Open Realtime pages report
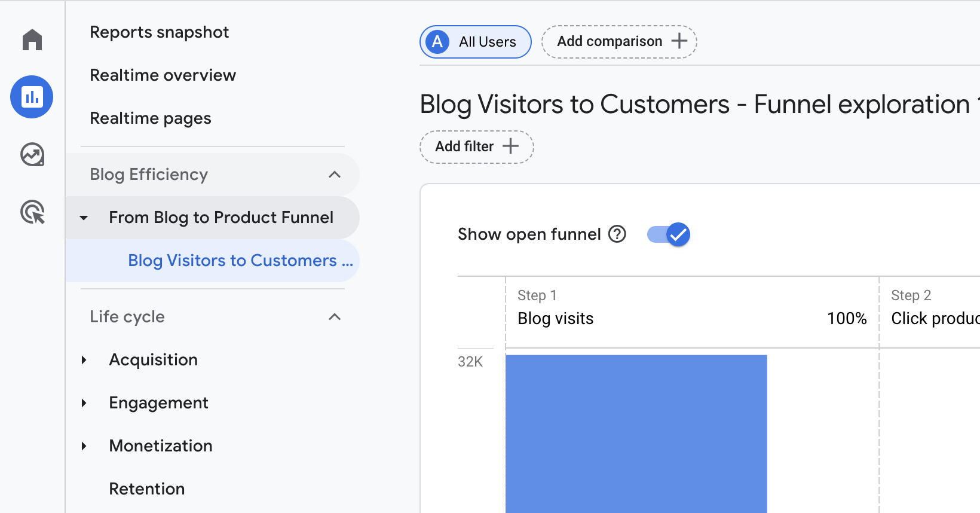Image resolution: width=980 pixels, height=513 pixels. [x=151, y=118]
